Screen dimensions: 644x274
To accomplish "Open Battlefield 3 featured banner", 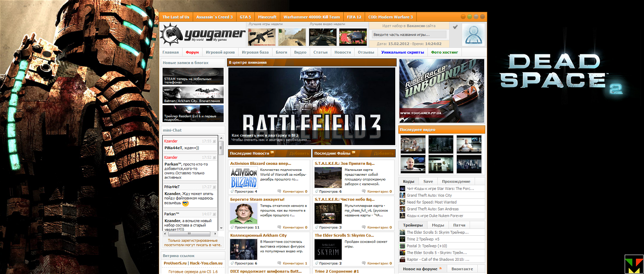I will (312, 106).
